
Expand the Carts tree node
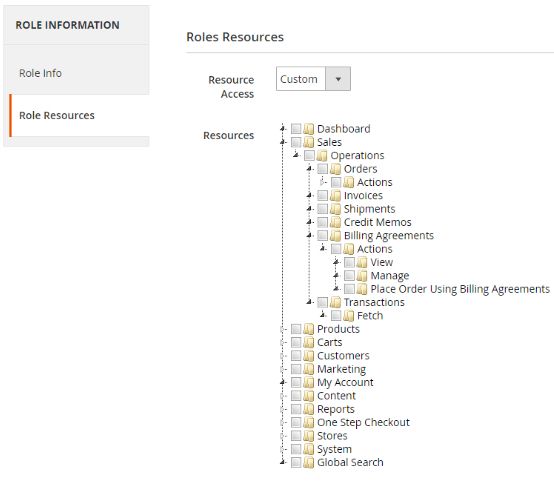[x=282, y=342]
